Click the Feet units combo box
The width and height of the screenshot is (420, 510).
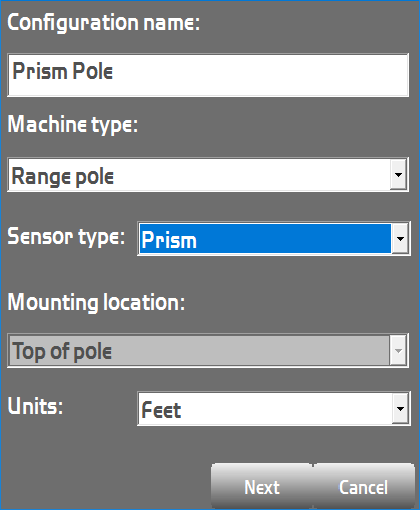tap(274, 409)
